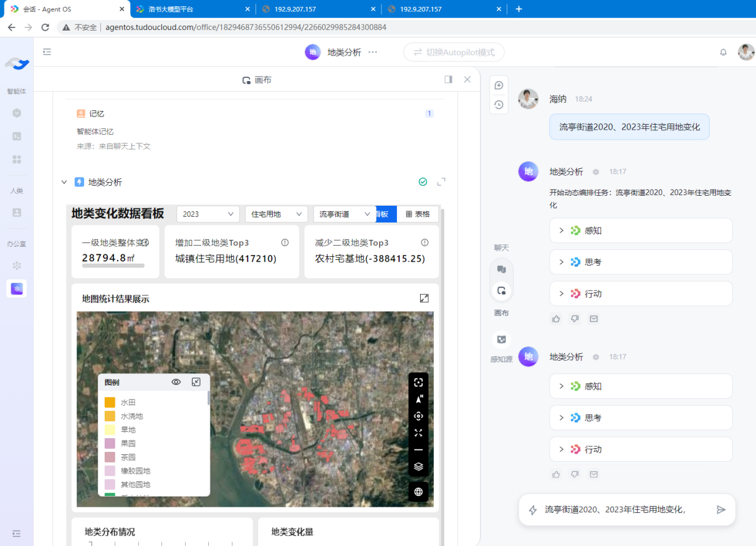Like the second 地类分析 reply

click(556, 474)
